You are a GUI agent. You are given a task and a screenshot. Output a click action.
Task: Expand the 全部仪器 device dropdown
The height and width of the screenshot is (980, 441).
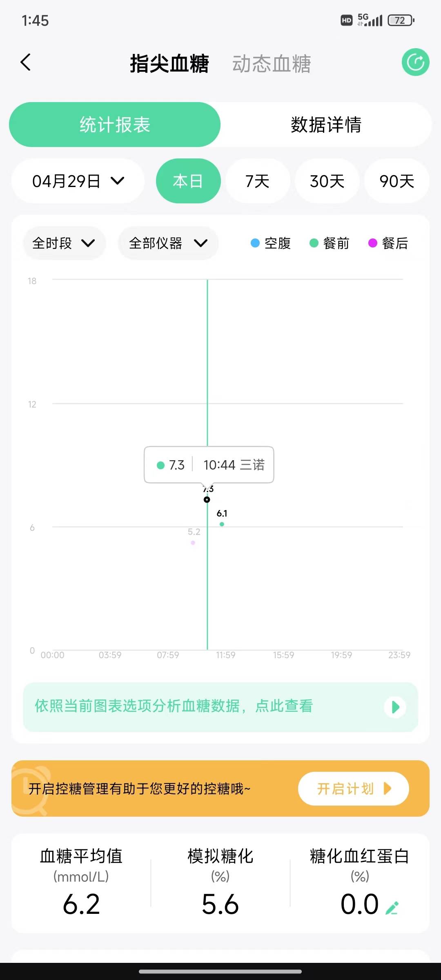(x=168, y=243)
